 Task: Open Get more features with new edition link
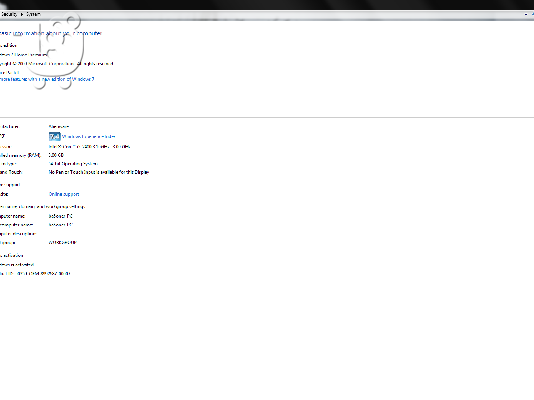pos(47,79)
